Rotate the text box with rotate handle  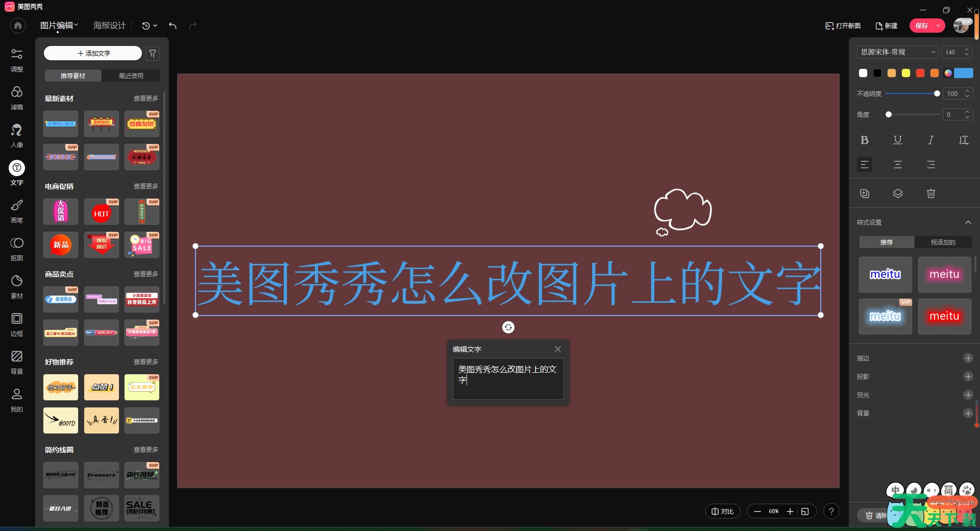[508, 327]
